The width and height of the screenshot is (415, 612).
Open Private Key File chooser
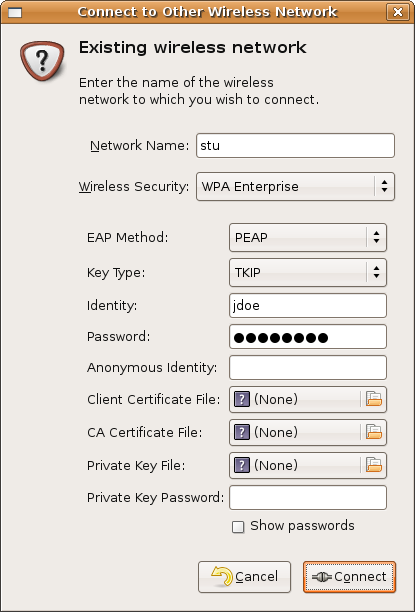[308, 465]
